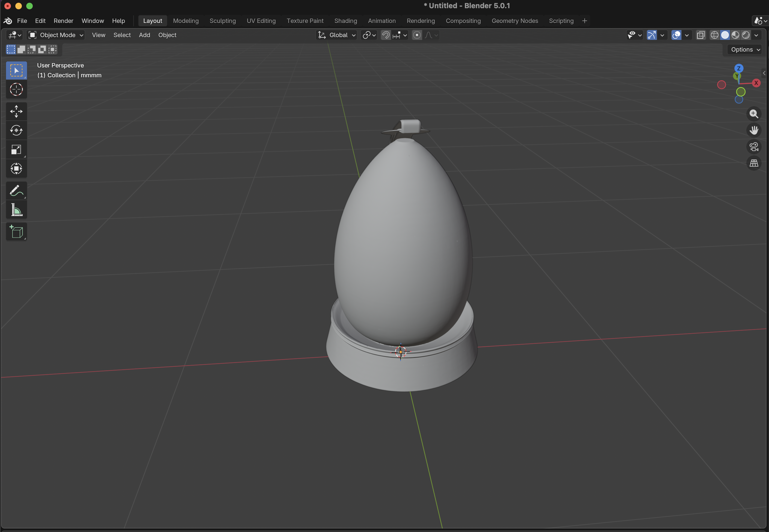
Task: Open Global transform orientation dropdown
Action: (x=336, y=35)
